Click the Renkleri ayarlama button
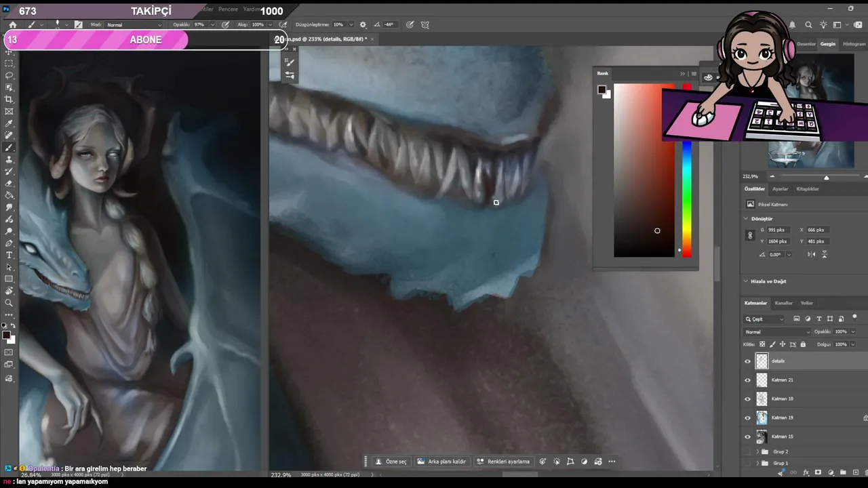The width and height of the screenshot is (868, 488). (x=503, y=462)
